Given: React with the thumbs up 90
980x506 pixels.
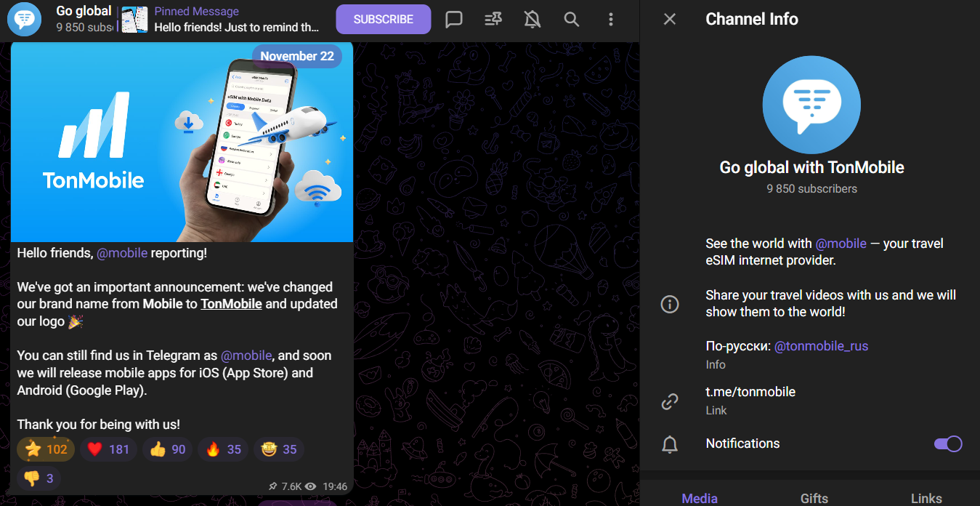Looking at the screenshot, I should point(168,449).
